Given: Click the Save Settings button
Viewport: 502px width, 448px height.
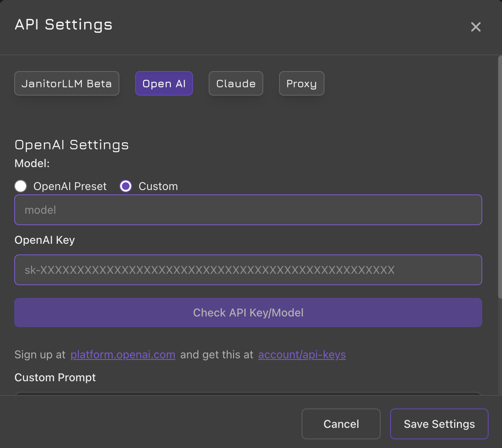Looking at the screenshot, I should [x=439, y=424].
